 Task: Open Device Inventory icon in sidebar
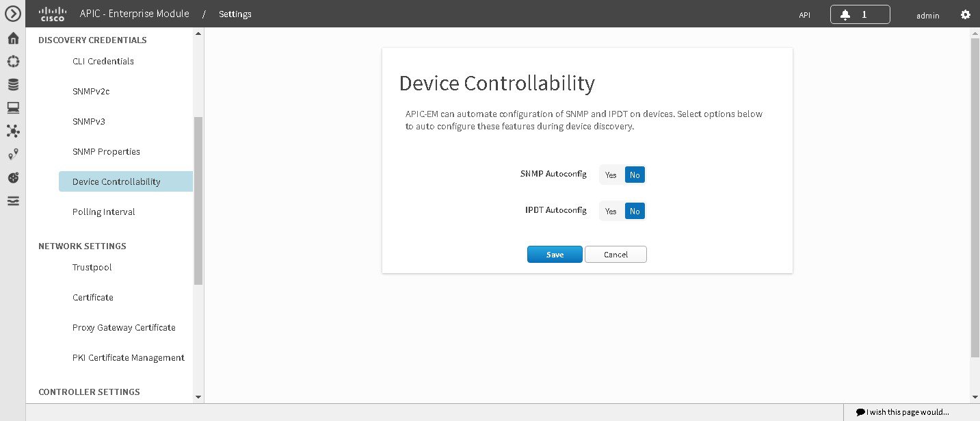12,84
